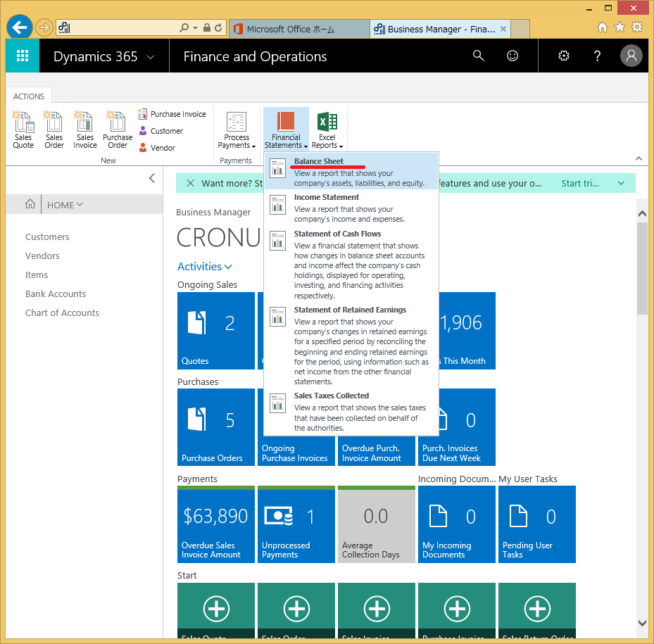Open the Unprocessed Payments tile

(296, 524)
